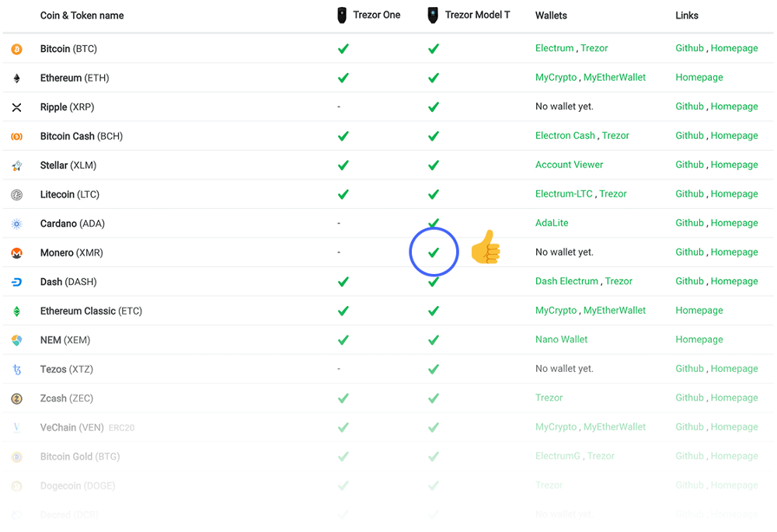Image resolution: width=777 pixels, height=532 pixels.
Task: Open the Github link for Ripple
Action: [x=689, y=106]
